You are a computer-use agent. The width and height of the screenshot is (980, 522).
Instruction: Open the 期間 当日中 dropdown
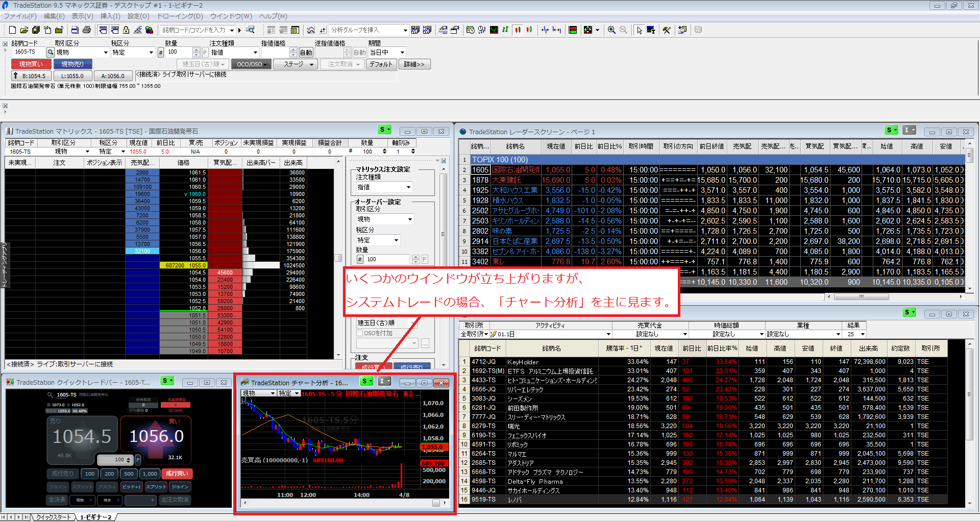click(x=387, y=52)
